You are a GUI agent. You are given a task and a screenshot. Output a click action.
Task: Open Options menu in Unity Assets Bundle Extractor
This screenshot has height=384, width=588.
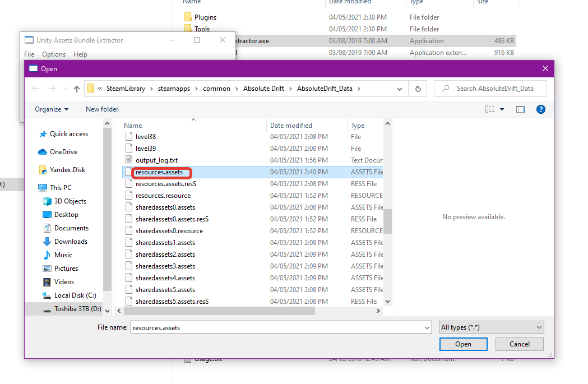click(x=54, y=54)
